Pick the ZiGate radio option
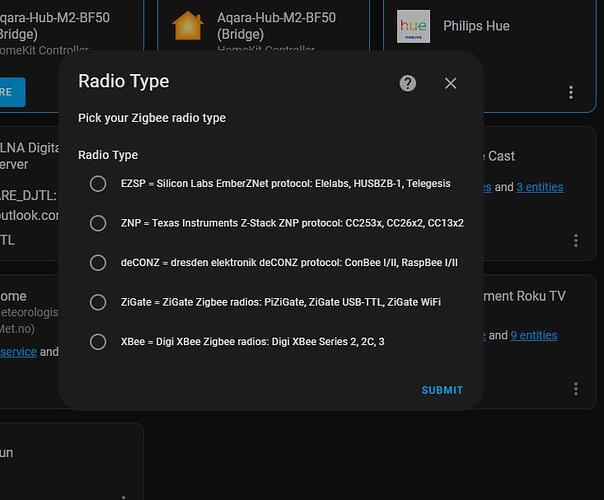Viewport: 604px width, 500px height. 98,302
